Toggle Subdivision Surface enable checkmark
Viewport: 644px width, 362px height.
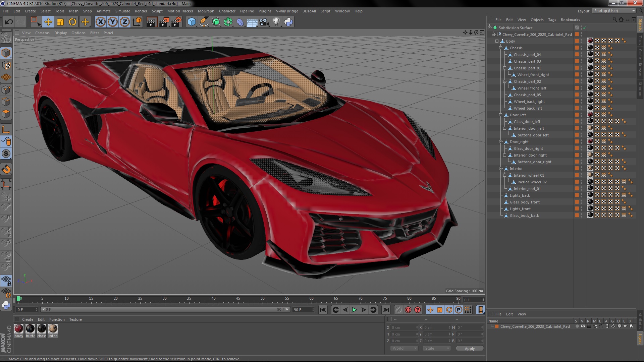(584, 28)
